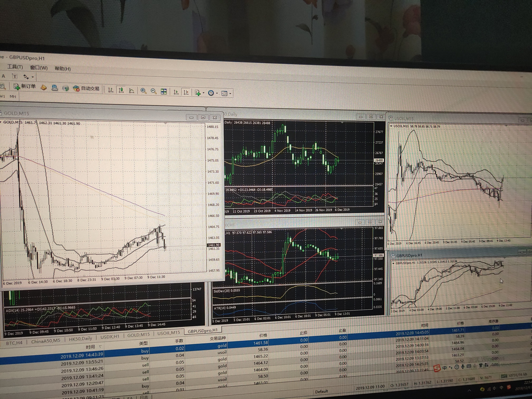The width and height of the screenshot is (532, 399).
Task: Click the Indicators list icon
Action: [198, 93]
